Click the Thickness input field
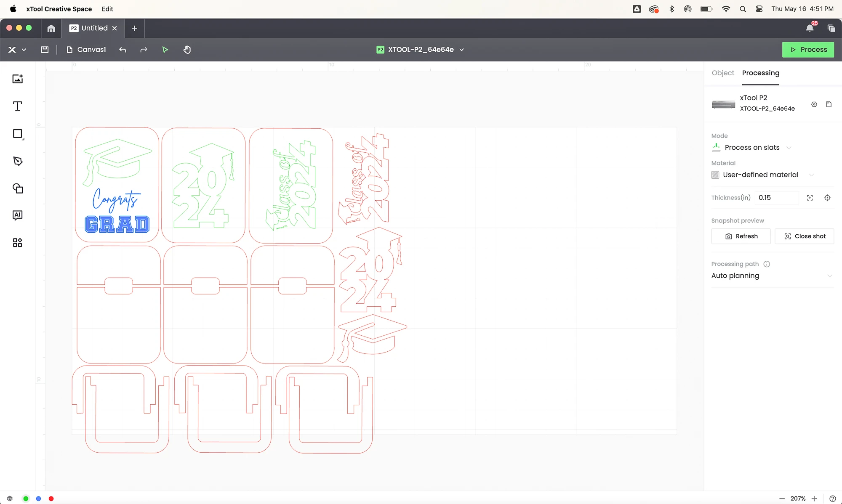 tap(776, 198)
